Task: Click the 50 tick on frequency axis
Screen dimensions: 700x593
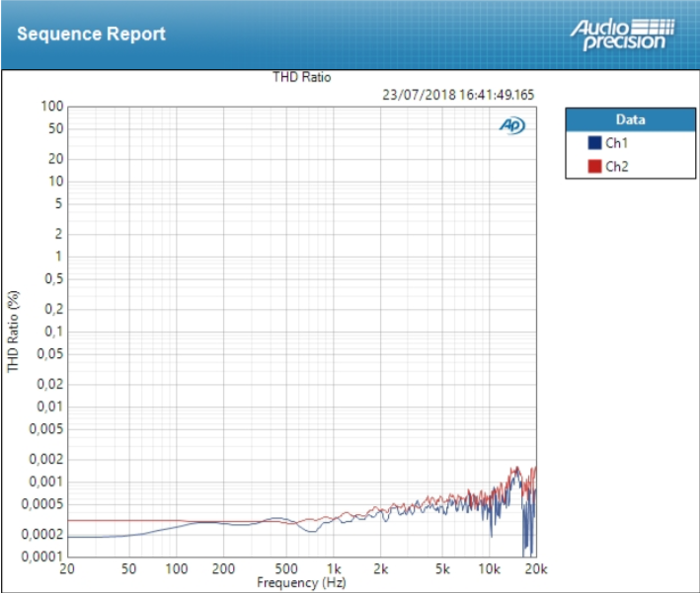Action: point(129,570)
